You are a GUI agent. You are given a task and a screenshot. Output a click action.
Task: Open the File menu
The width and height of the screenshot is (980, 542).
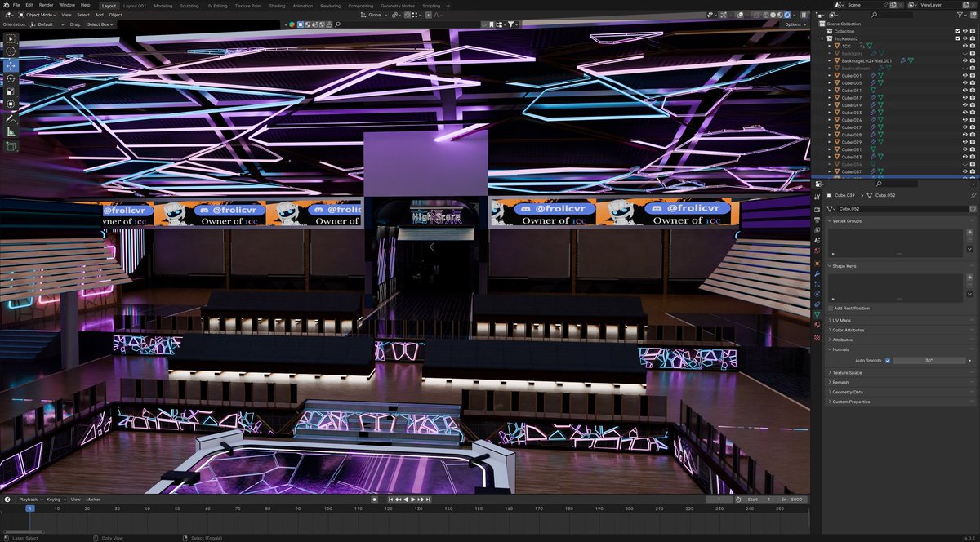17,5
